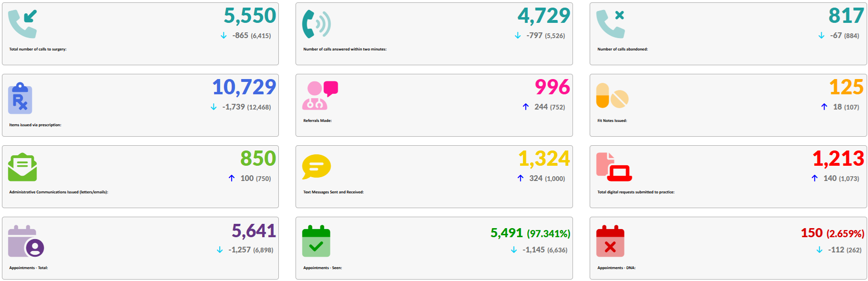Click the 5,550 total calls figure

click(250, 16)
